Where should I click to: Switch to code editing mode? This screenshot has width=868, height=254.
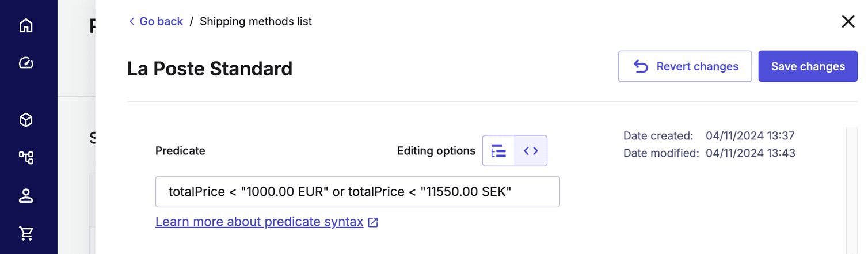(531, 151)
